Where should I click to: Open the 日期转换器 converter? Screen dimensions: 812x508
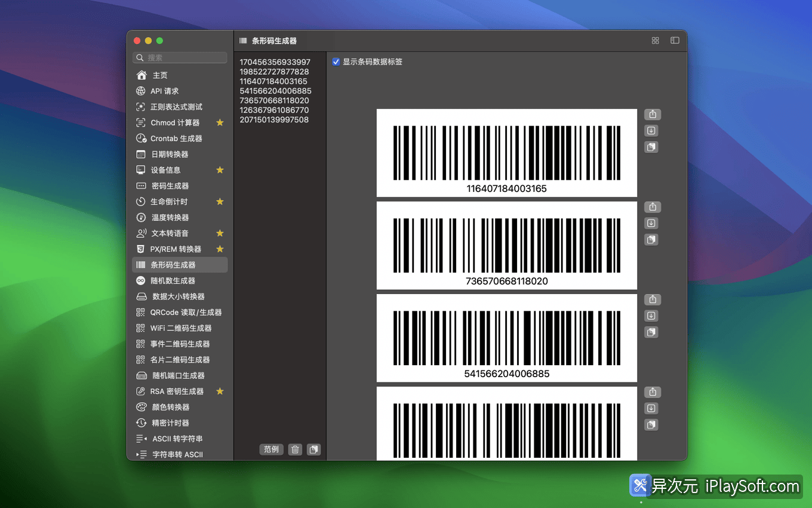click(x=171, y=154)
